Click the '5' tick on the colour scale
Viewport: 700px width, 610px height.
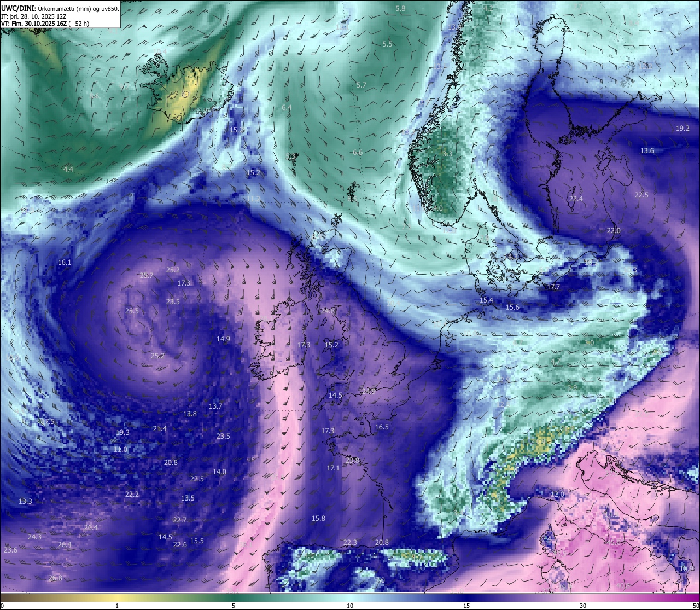tap(234, 606)
